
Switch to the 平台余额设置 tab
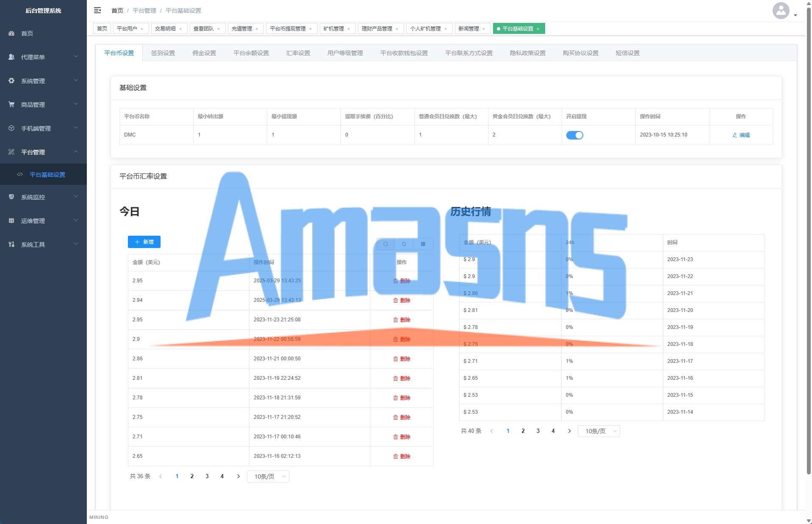[x=251, y=53]
